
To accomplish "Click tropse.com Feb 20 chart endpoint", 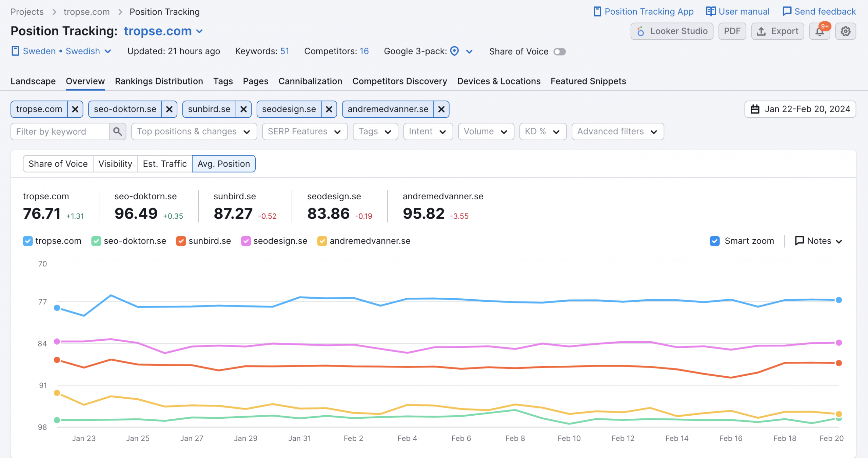I will (x=839, y=300).
